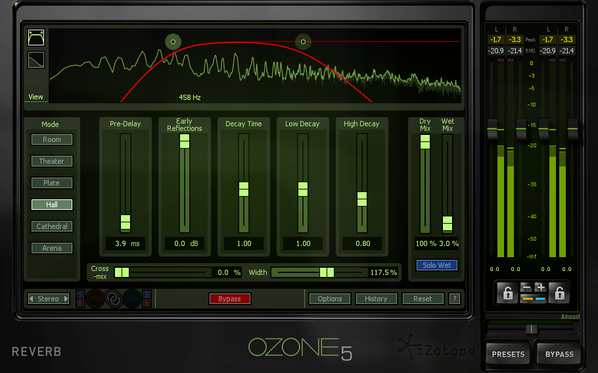Click the red Bypass button in reverb panel
598x373 pixels.
230,299
